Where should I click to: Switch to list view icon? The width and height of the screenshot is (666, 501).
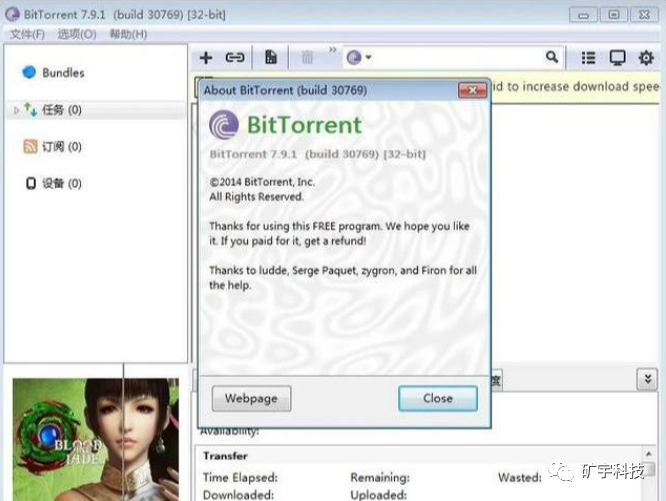coord(588,57)
